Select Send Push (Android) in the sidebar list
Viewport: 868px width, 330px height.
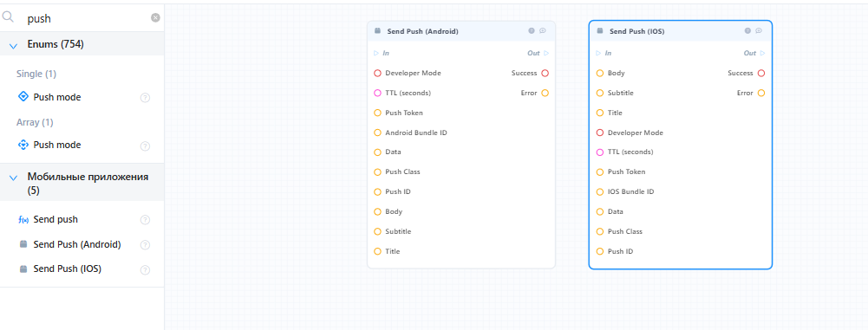[71, 244]
